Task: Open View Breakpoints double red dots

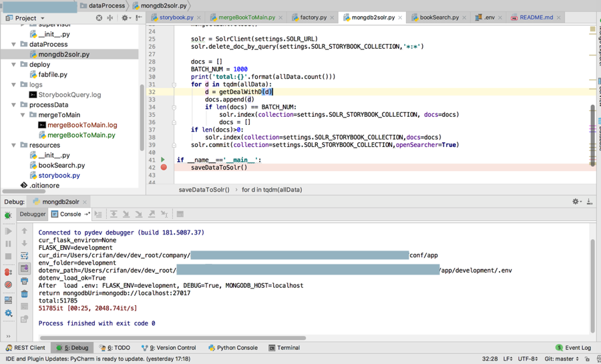Action: (8, 272)
